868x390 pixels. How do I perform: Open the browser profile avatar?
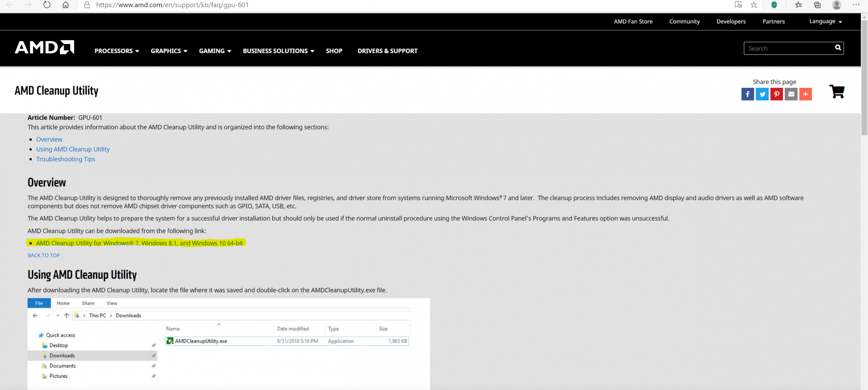pos(837,5)
